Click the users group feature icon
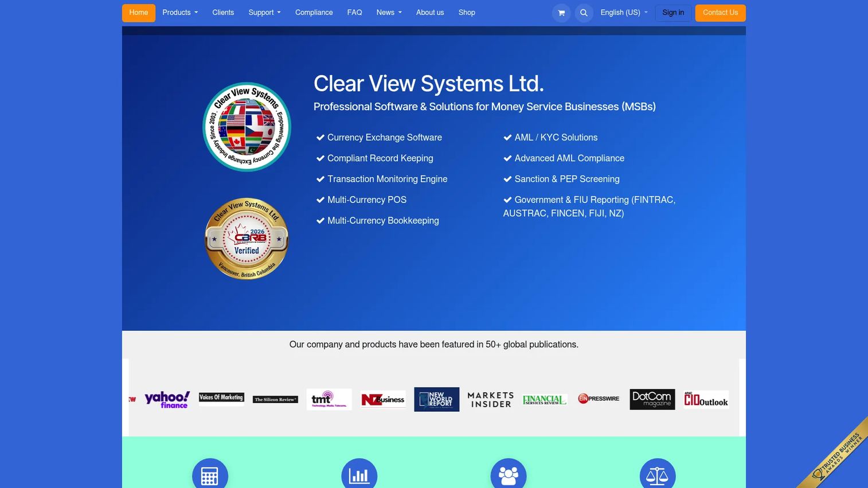 pyautogui.click(x=509, y=475)
